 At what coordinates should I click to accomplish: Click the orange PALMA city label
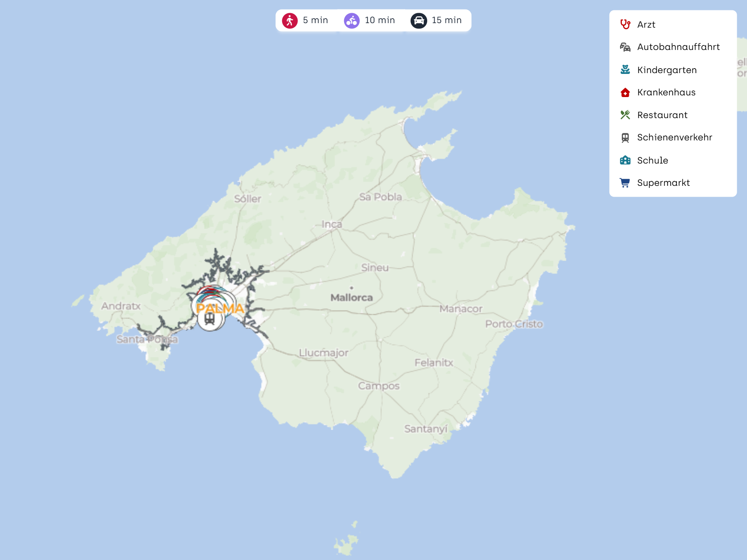point(220,308)
